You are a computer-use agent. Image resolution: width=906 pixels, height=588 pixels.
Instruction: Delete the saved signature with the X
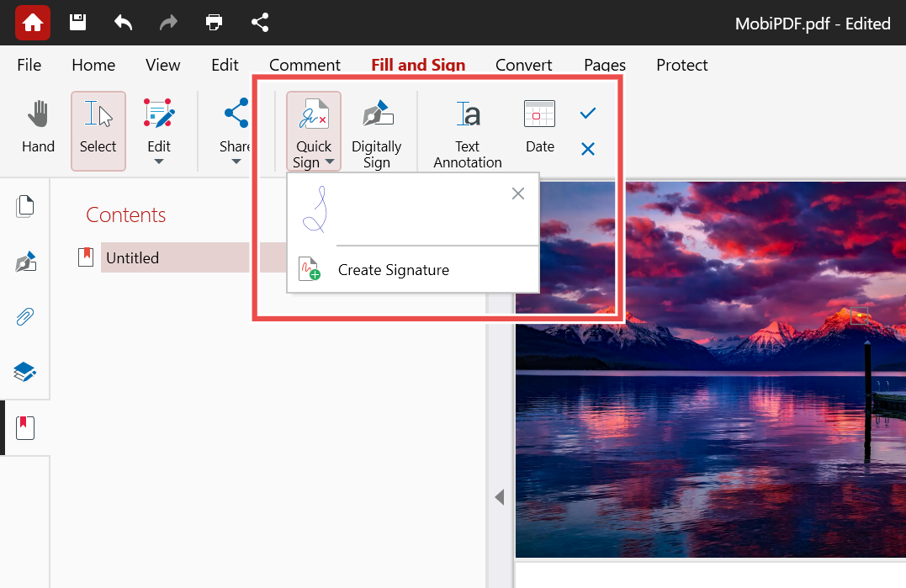click(x=518, y=193)
